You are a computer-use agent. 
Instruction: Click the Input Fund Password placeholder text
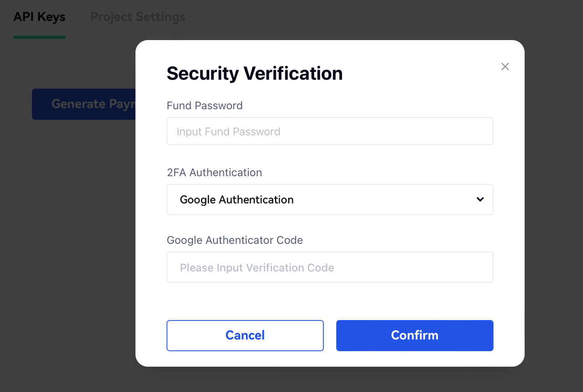(x=229, y=132)
